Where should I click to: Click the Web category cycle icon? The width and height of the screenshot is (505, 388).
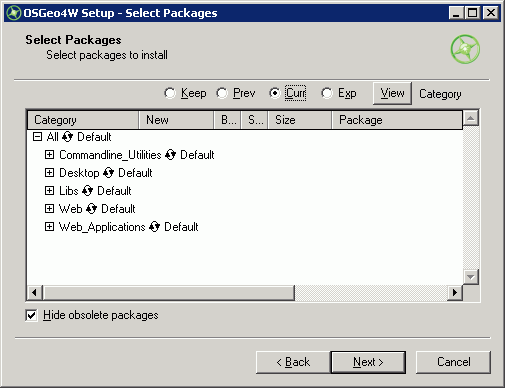92,209
